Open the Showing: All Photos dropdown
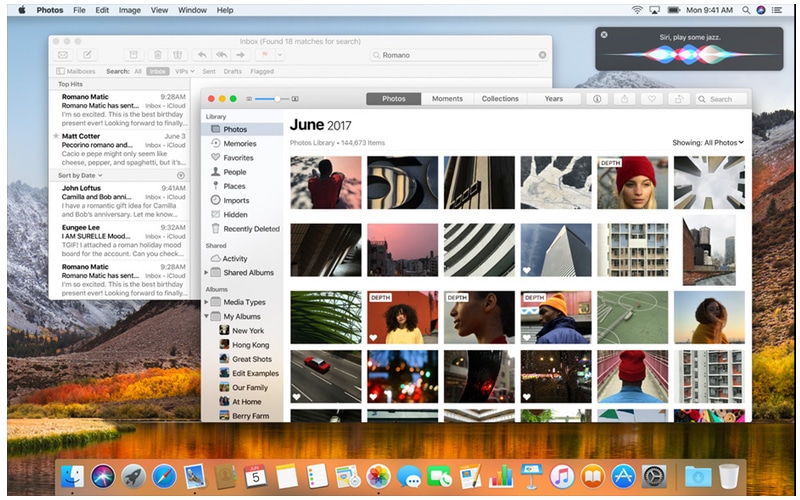The image size is (800, 500). pos(708,143)
